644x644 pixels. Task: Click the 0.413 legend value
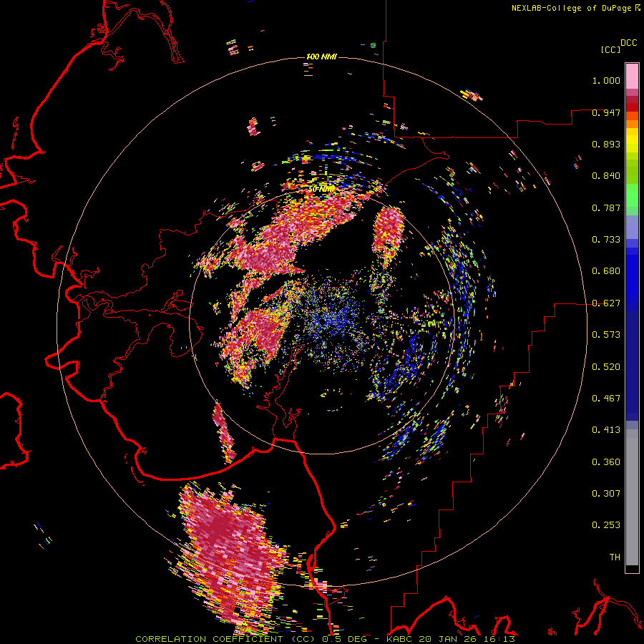[606, 430]
